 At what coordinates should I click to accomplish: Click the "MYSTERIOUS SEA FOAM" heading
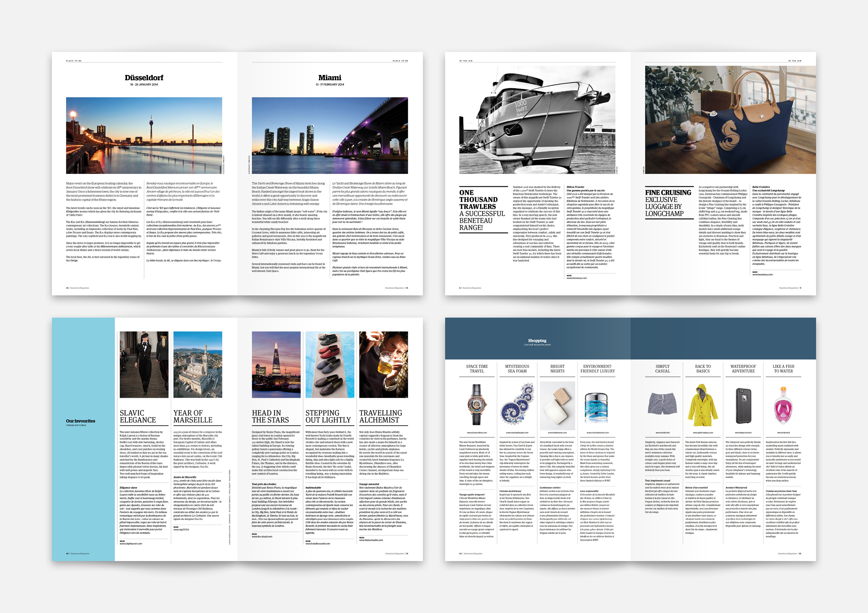(x=517, y=369)
